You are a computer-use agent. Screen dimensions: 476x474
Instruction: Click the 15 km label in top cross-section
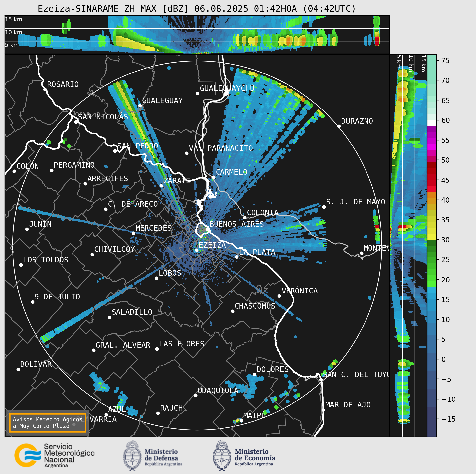point(14,19)
